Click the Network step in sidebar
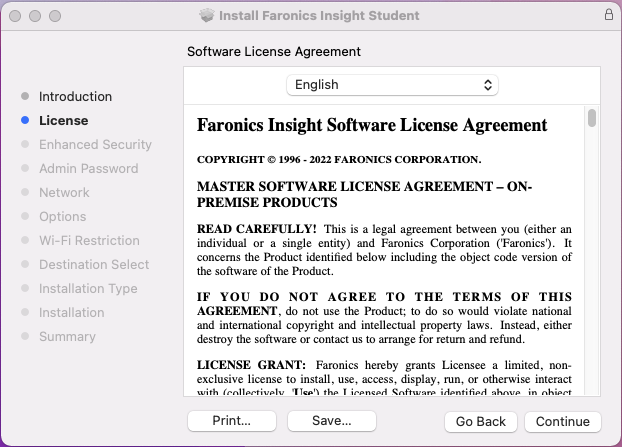The height and width of the screenshot is (447, 622). point(64,193)
